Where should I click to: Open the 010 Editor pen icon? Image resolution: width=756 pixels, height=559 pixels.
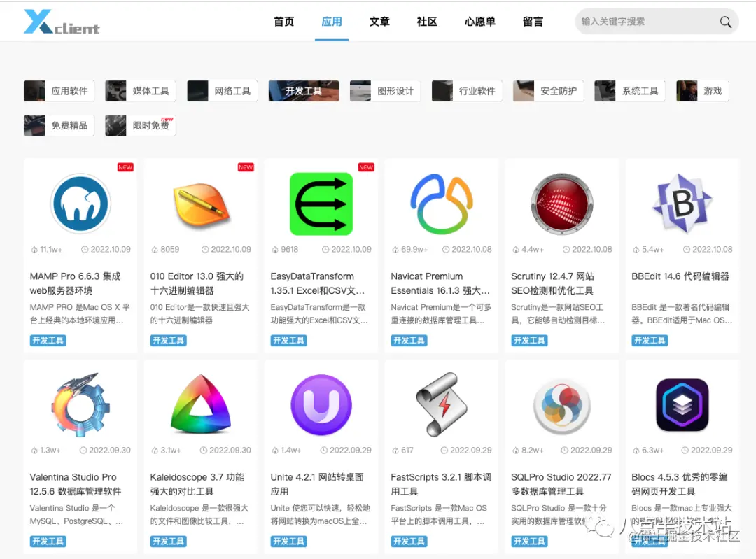pos(201,205)
